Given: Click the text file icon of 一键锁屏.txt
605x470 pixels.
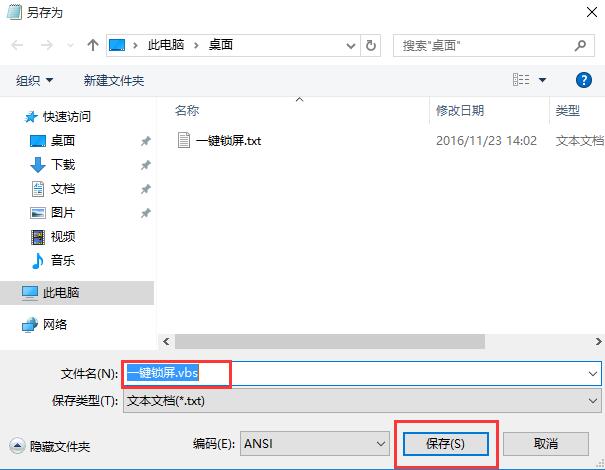Looking at the screenshot, I should coord(184,140).
